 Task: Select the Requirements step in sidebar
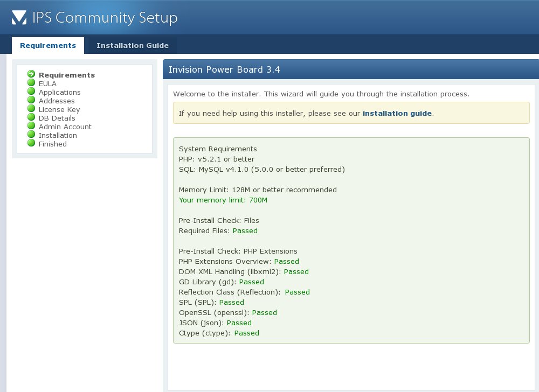click(67, 75)
